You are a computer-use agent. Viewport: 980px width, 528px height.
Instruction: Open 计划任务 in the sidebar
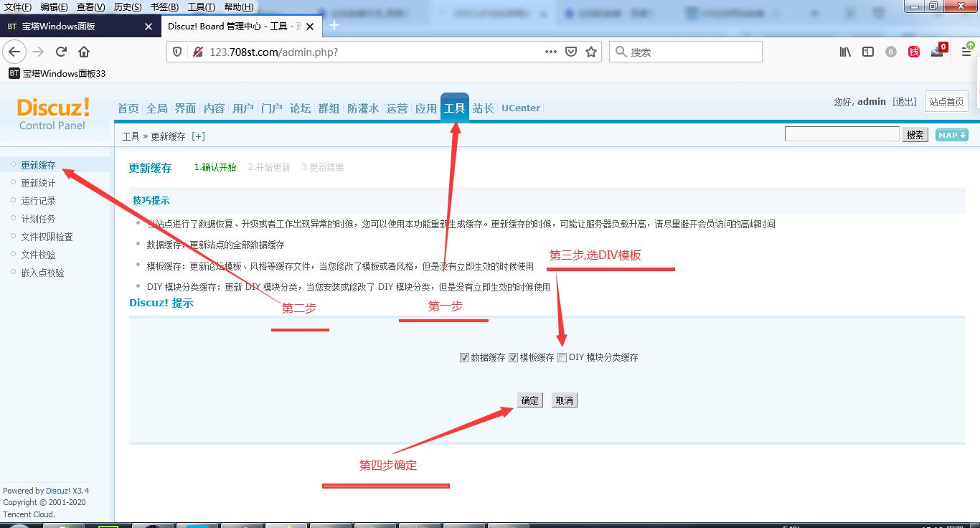click(38, 219)
